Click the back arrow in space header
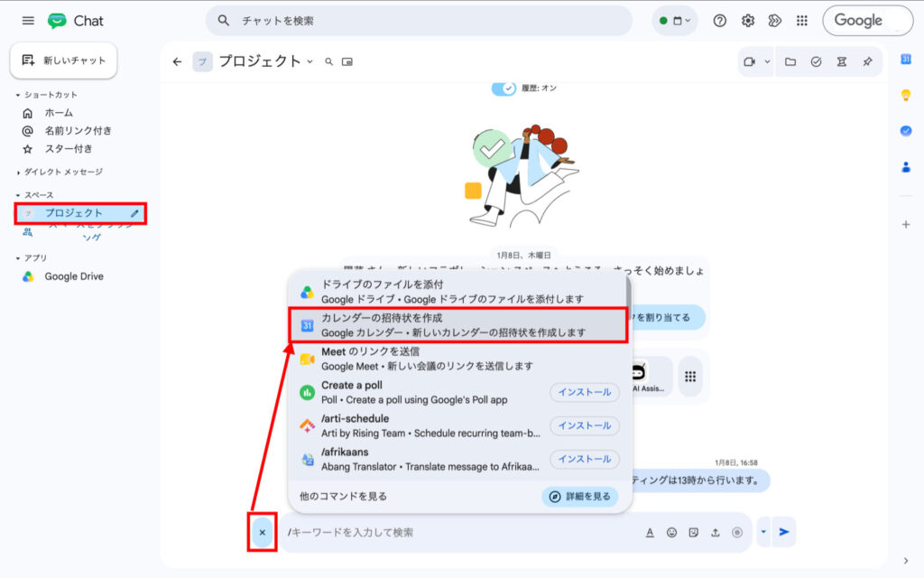Image resolution: width=924 pixels, height=578 pixels. (x=178, y=61)
